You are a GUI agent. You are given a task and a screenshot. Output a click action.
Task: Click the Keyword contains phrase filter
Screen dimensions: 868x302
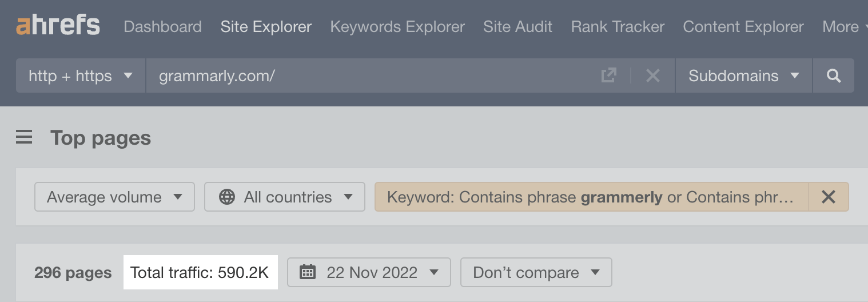(592, 197)
